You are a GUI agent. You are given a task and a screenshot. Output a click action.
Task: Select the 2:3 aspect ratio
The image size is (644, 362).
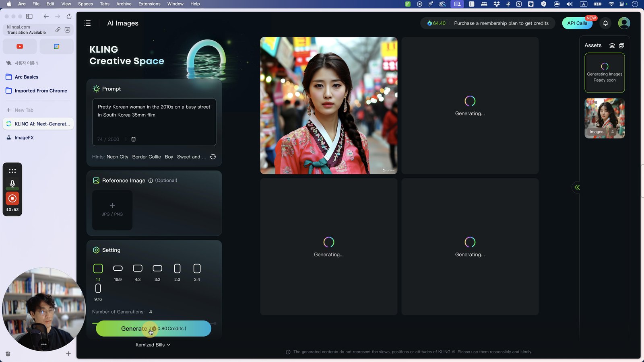(x=177, y=272)
